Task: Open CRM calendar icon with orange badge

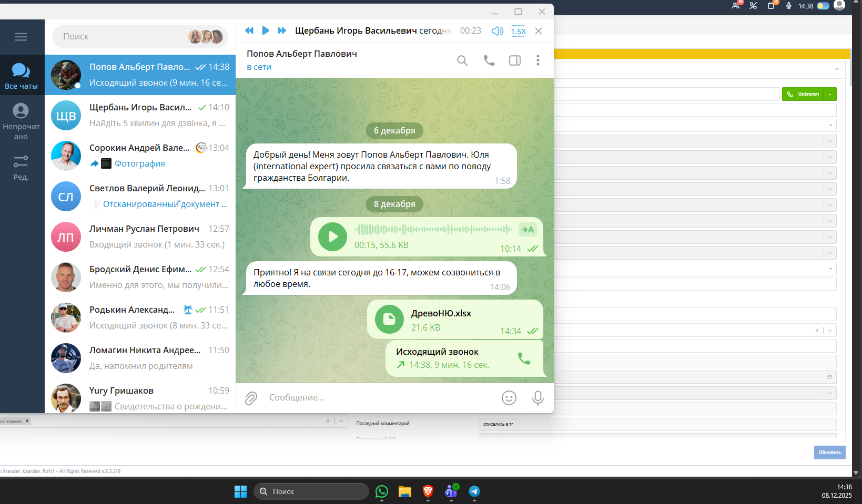Action: click(772, 5)
